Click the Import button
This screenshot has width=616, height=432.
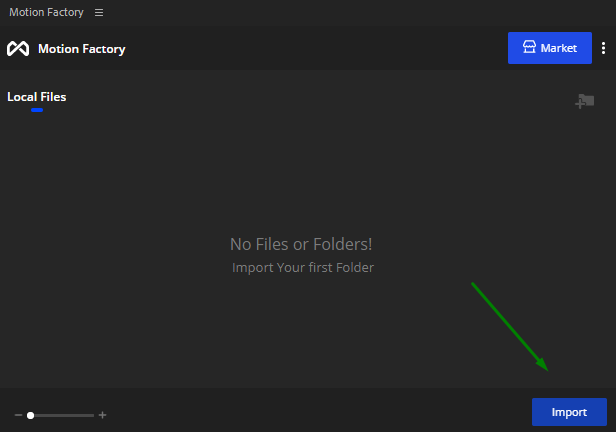click(x=569, y=412)
